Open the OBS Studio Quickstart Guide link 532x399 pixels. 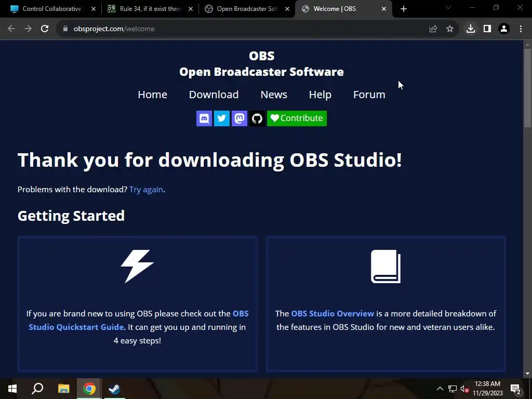click(139, 320)
